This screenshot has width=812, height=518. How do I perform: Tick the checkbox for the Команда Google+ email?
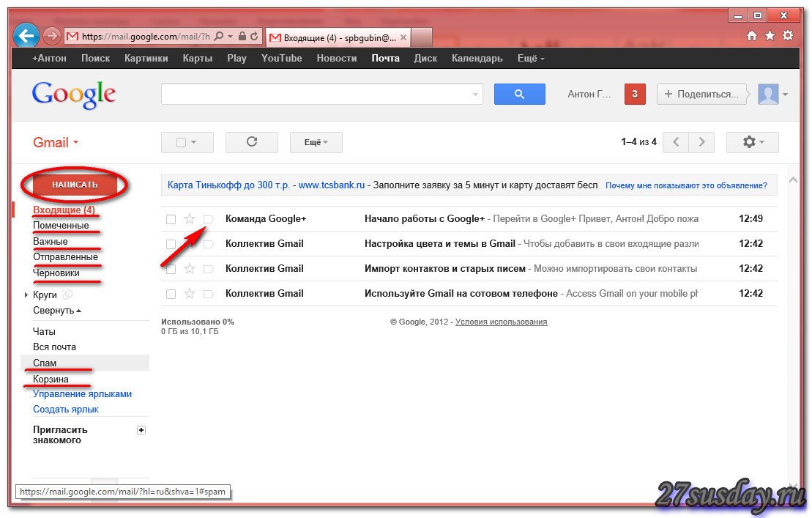coord(171,219)
